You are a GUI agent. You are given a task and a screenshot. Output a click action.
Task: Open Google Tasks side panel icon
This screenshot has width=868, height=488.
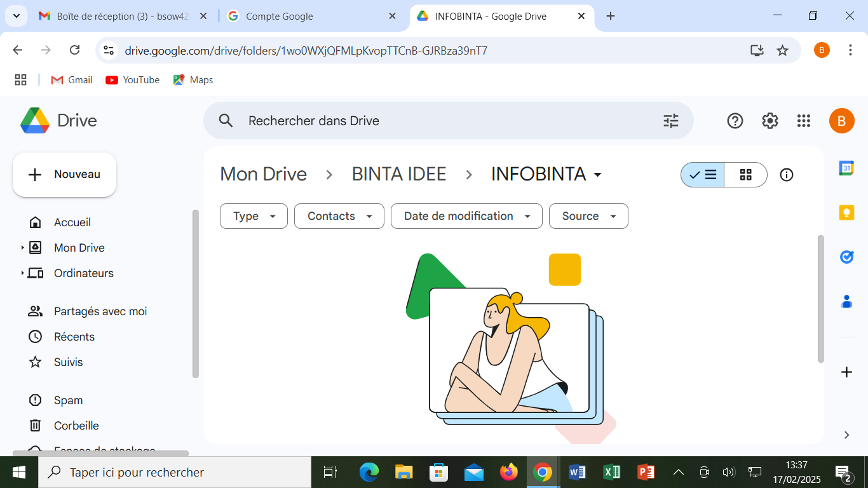point(846,257)
